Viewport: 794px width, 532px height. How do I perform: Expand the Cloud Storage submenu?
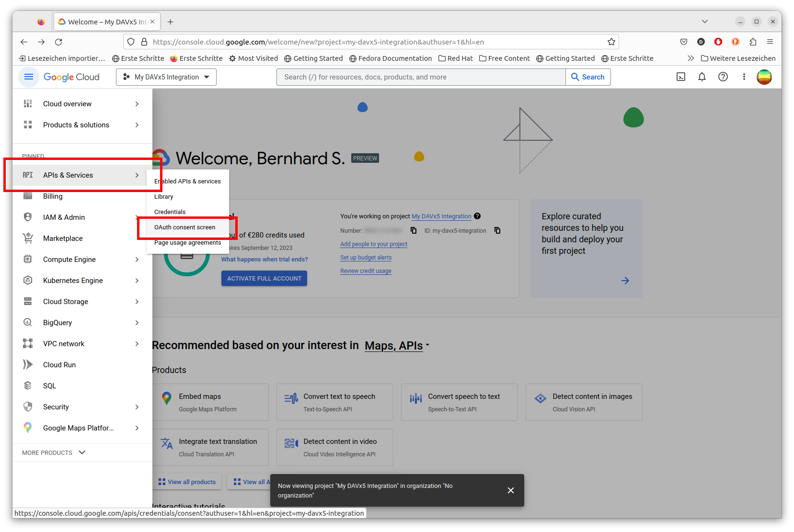[x=137, y=302]
